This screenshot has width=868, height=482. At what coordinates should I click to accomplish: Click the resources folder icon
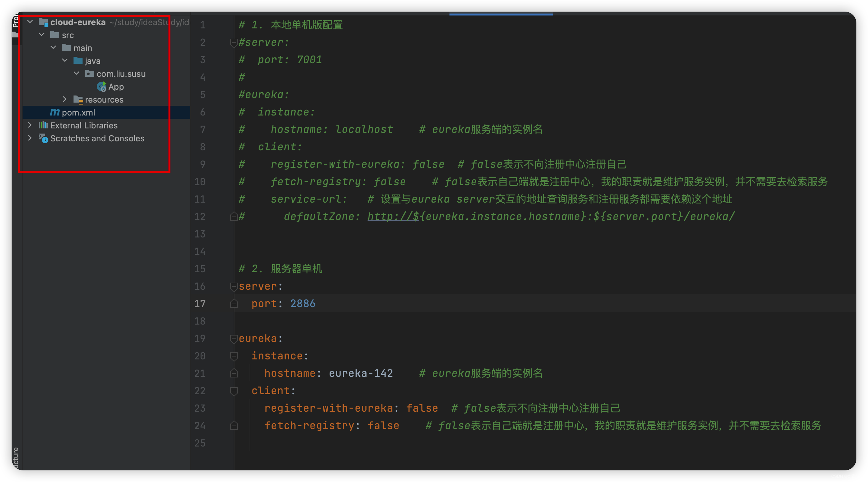pyautogui.click(x=78, y=99)
